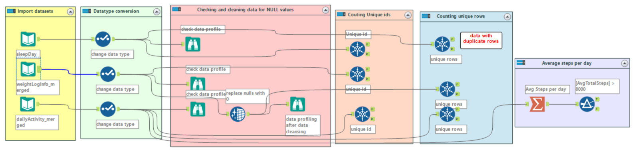The image size is (644, 154).
Task: Collapse the Average steps per day container
Action: [624, 63]
